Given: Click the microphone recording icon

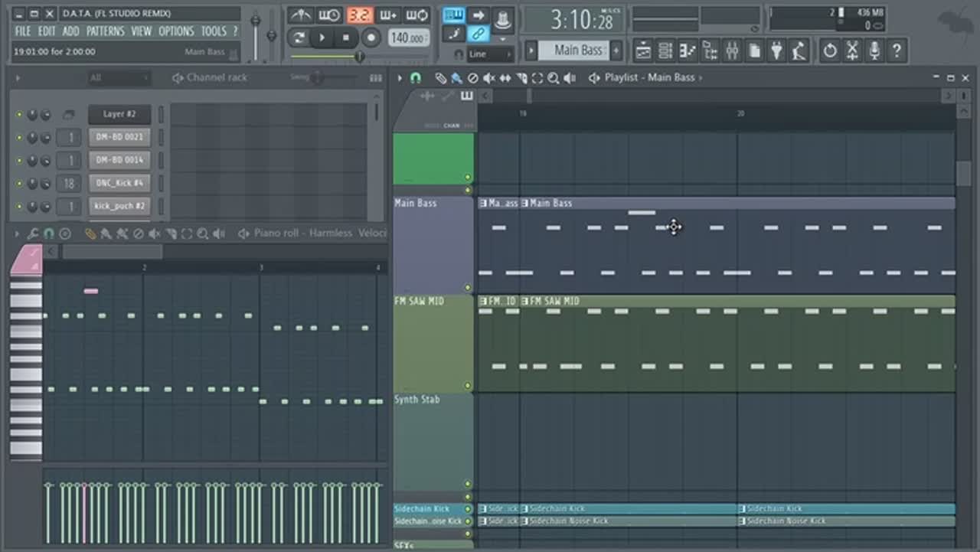Looking at the screenshot, I should 874,51.
